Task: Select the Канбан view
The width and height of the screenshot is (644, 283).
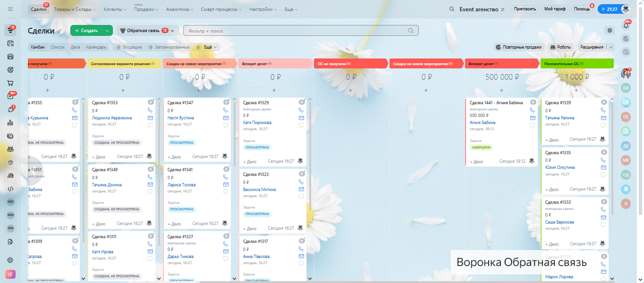Action: tap(38, 47)
